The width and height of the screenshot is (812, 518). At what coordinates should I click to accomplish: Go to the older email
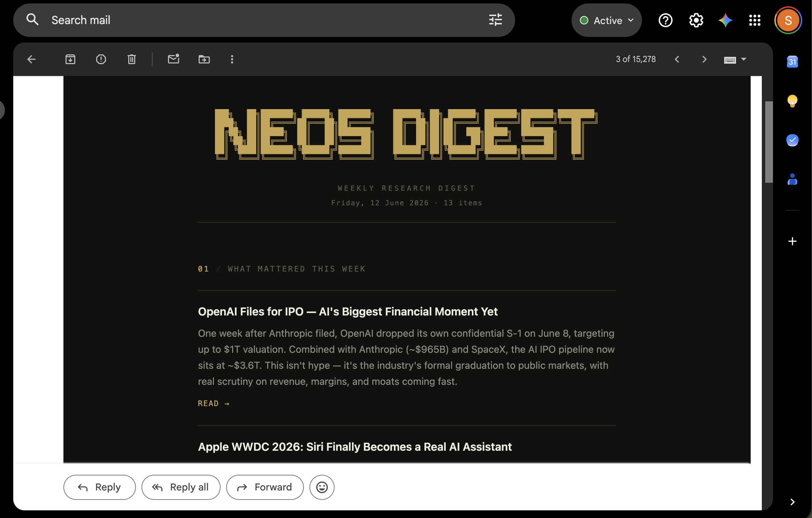coord(704,59)
